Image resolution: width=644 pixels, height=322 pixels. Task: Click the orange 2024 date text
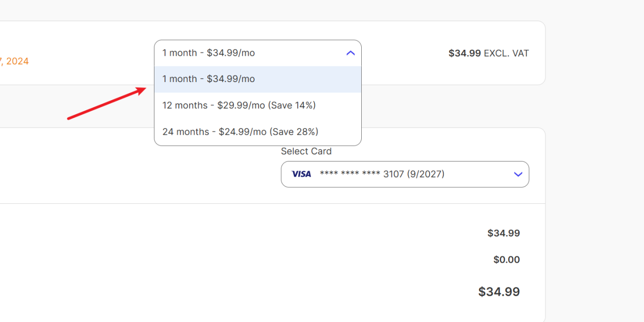coord(16,61)
